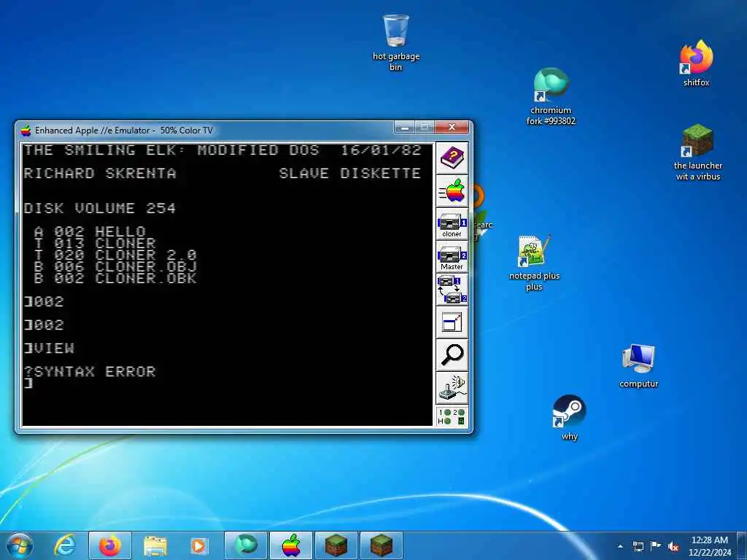The height and width of the screenshot is (560, 747).
Task: Select the chromium fork #993802 shortcut
Action: click(x=551, y=97)
